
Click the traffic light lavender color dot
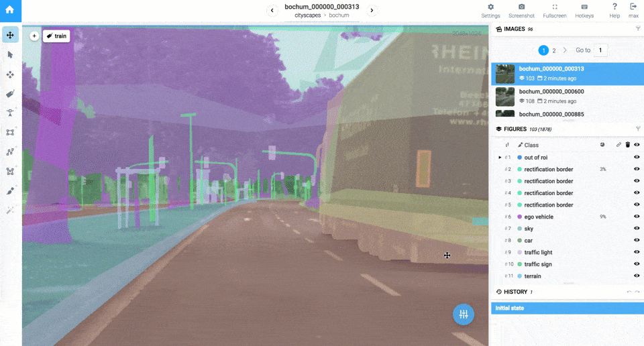(519, 252)
